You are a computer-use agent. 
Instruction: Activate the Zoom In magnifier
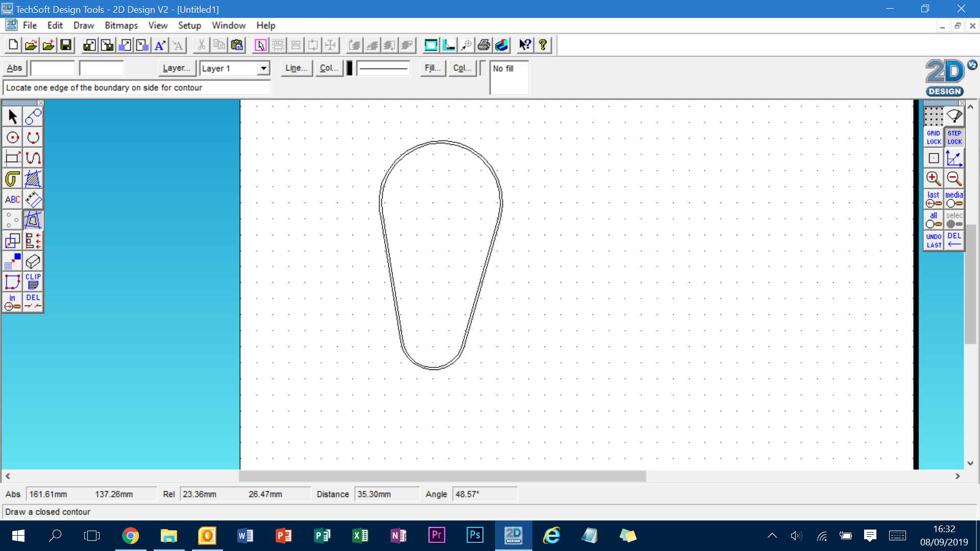click(x=934, y=179)
